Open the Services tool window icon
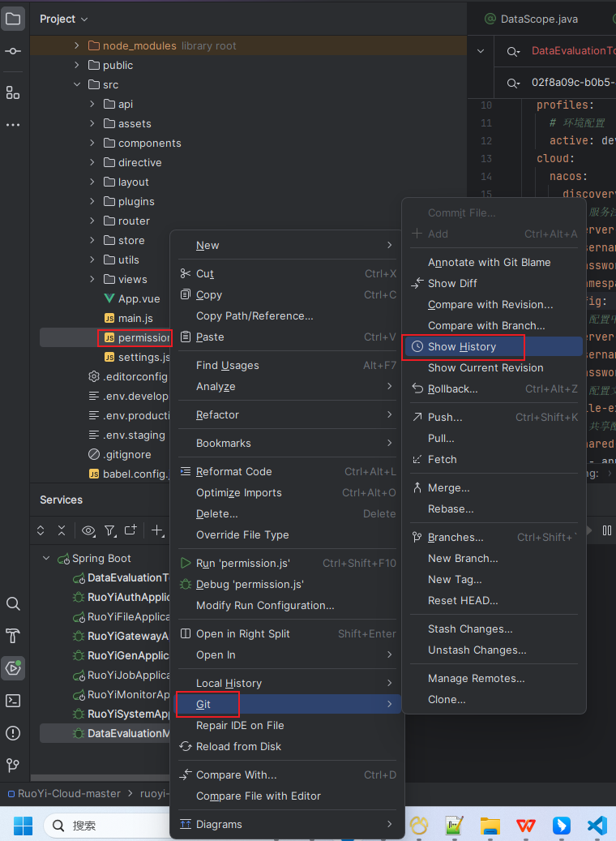This screenshot has width=616, height=841. [13, 668]
